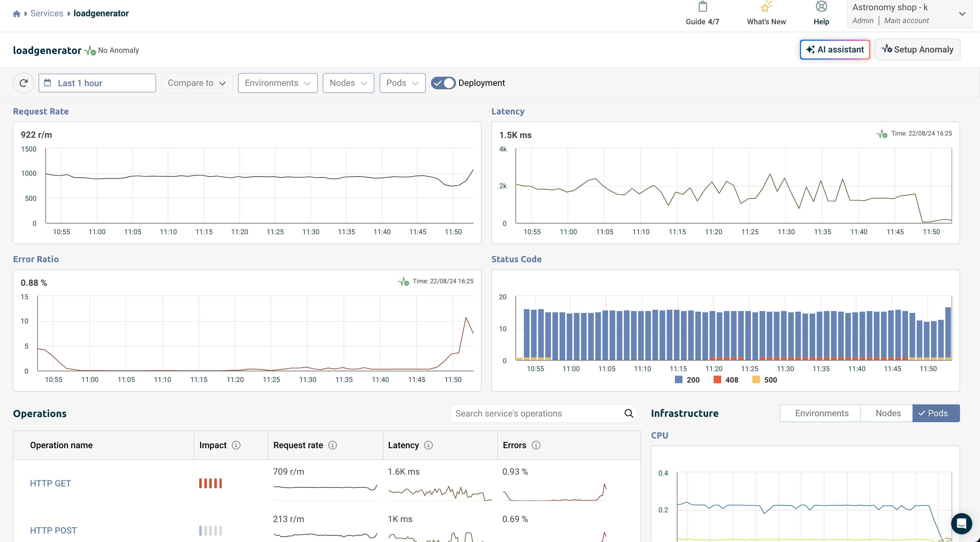The image size is (980, 542).
Task: Click the 0.93 % HTTP GET errors
Action: tap(515, 472)
